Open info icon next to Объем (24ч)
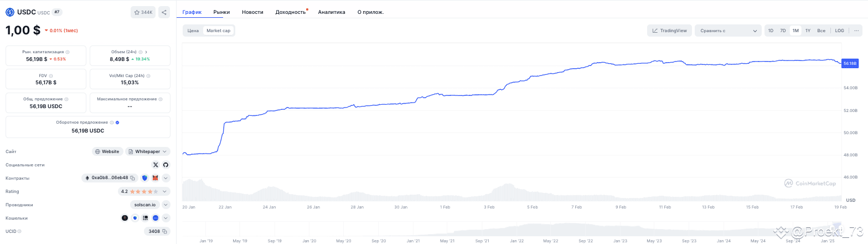The image size is (868, 244). tap(141, 52)
